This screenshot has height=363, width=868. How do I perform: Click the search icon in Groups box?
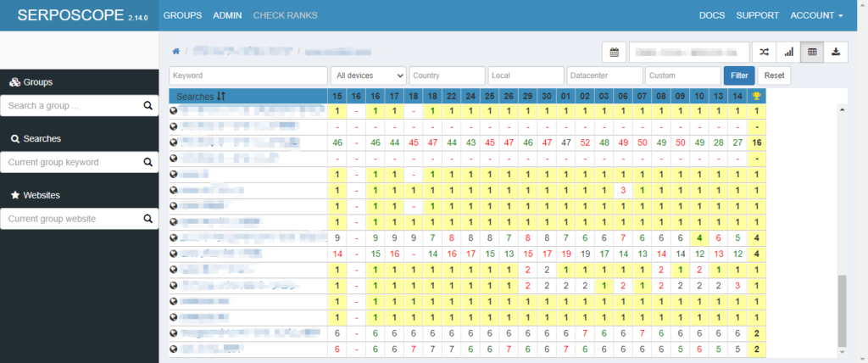pyautogui.click(x=147, y=106)
